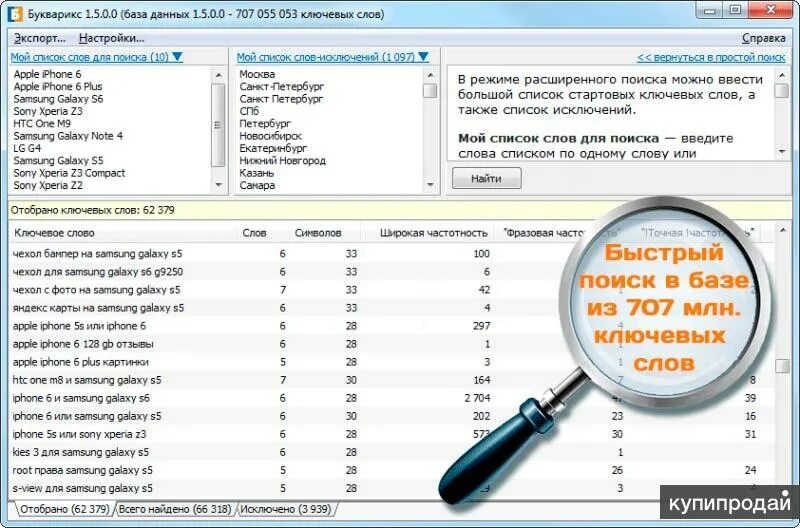Click the 'вернуться в простой поиск' link

click(711, 57)
